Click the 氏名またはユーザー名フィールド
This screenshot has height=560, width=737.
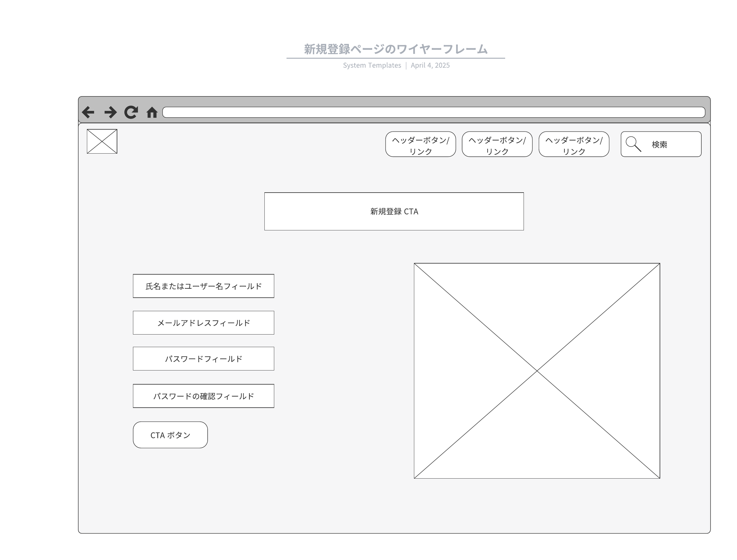point(203,286)
